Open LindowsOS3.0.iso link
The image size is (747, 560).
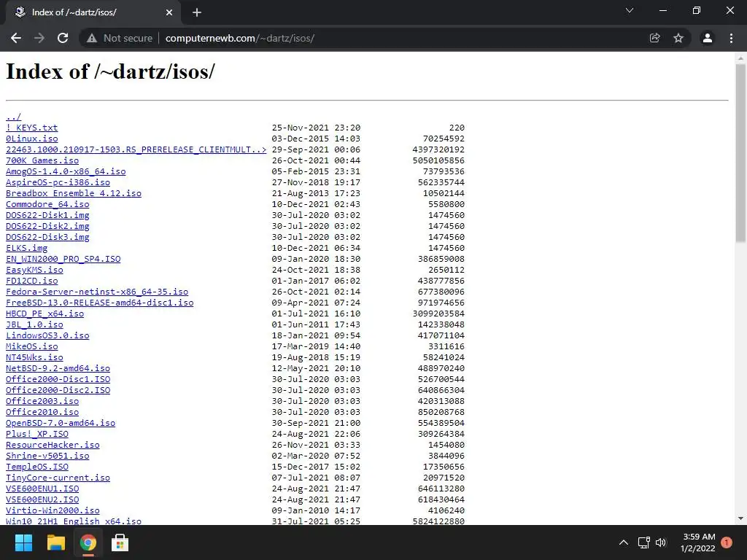(x=47, y=335)
